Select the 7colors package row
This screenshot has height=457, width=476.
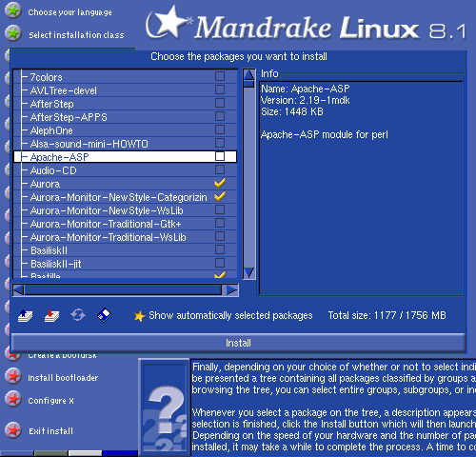[125, 77]
